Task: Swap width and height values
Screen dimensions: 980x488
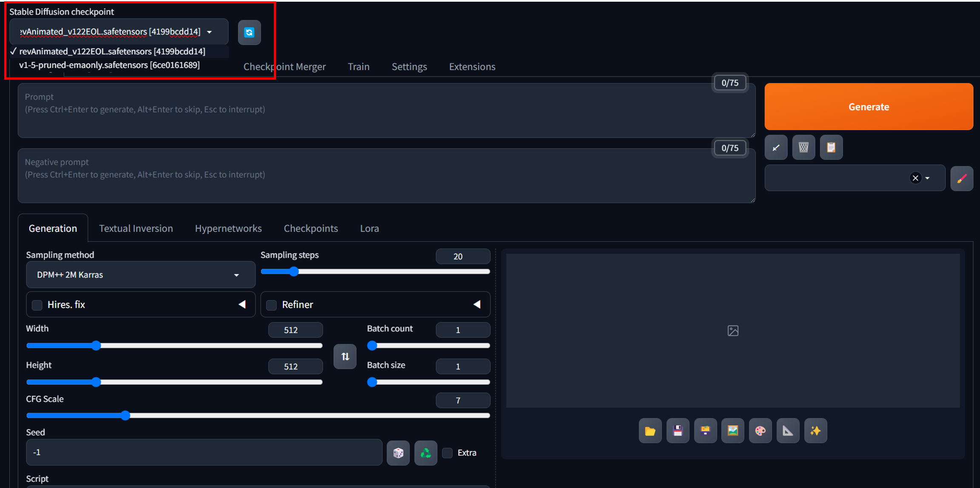Action: click(345, 357)
